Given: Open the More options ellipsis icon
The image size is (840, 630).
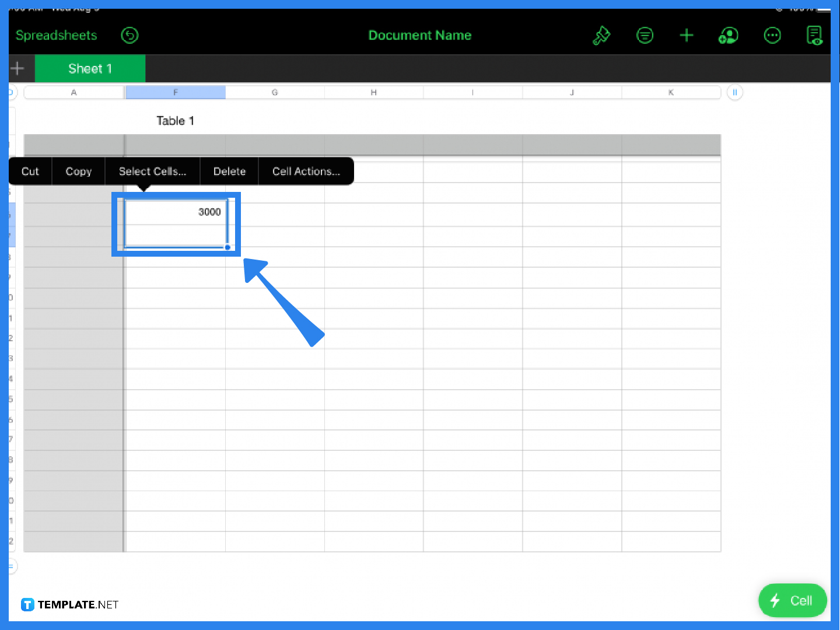Looking at the screenshot, I should [x=772, y=36].
